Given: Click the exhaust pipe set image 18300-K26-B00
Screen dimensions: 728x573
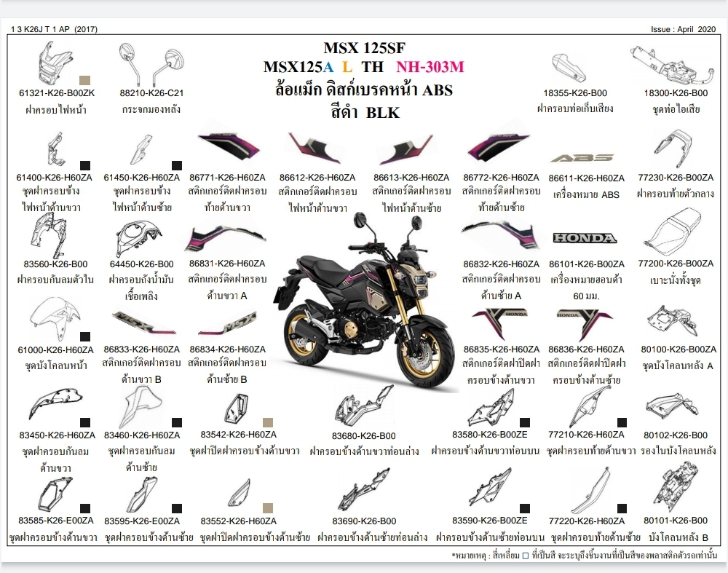Looking at the screenshot, I should pyautogui.click(x=673, y=66).
